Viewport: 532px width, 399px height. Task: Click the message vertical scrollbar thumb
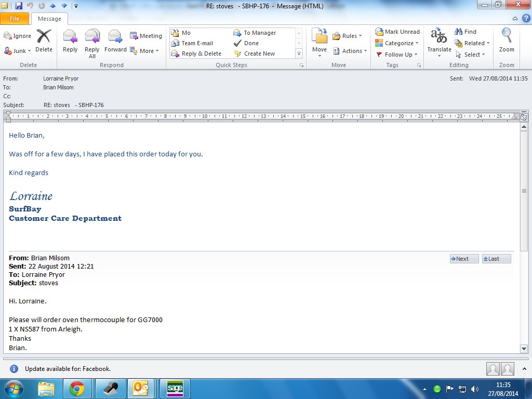(524, 191)
